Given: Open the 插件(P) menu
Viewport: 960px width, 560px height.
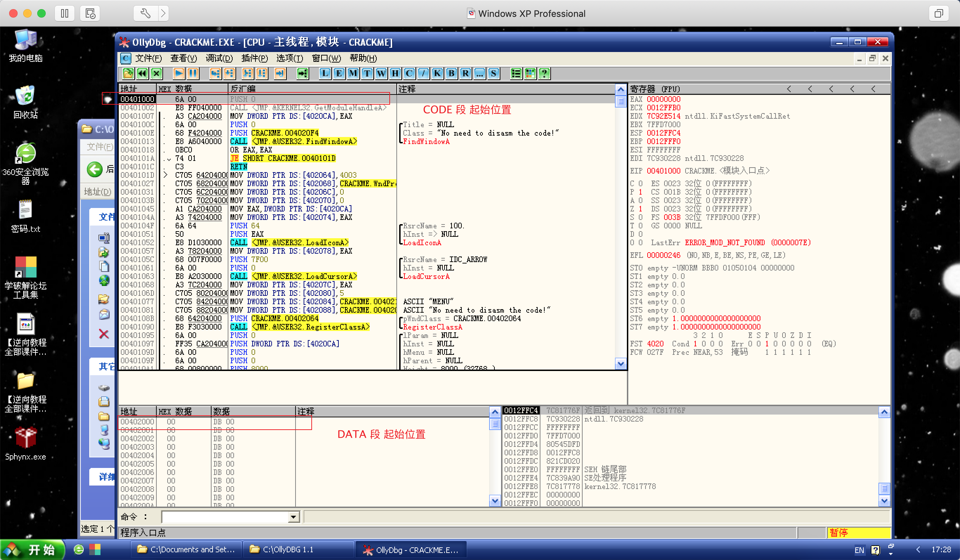Looking at the screenshot, I should coord(254,58).
